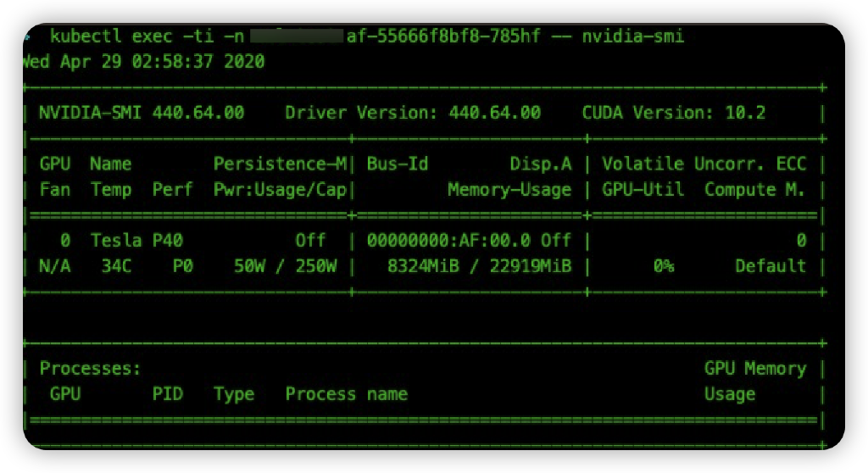Click the 'nvidia-smi' command at line end
Image resolution: width=868 pixels, height=473 pixels.
pos(632,36)
